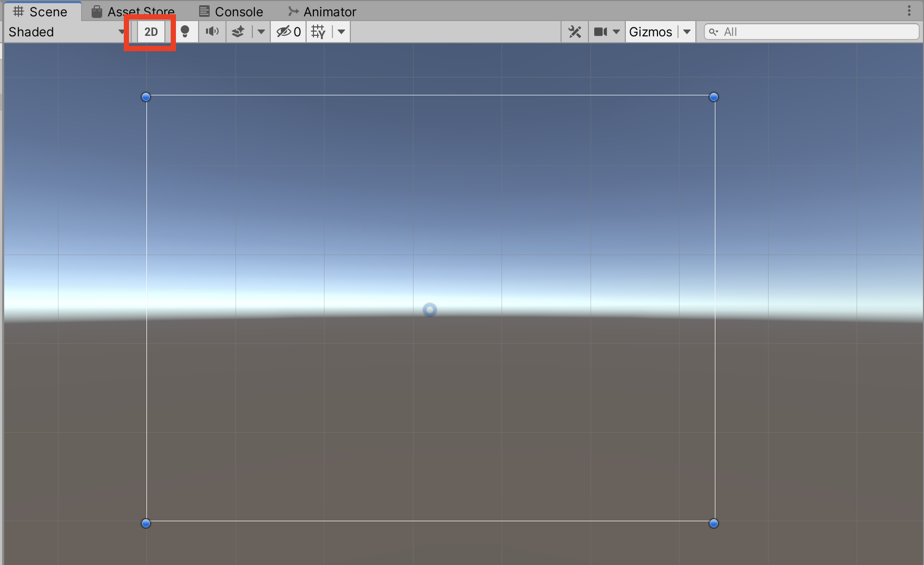Toggle the Gizmos button
Screen dimensions: 924x565
(651, 32)
